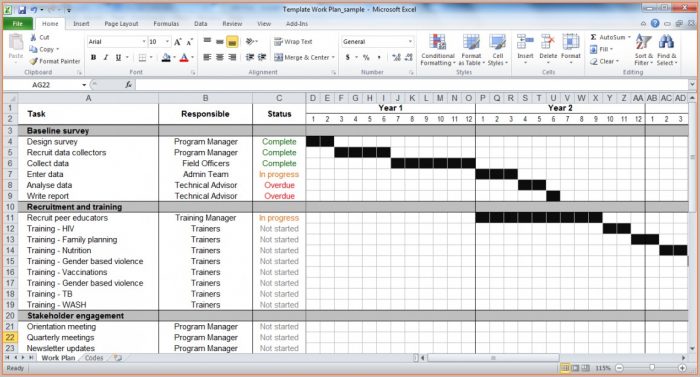Viewport: 700px width, 377px height.
Task: Activate the Format Painter brush
Action: pyautogui.click(x=33, y=61)
